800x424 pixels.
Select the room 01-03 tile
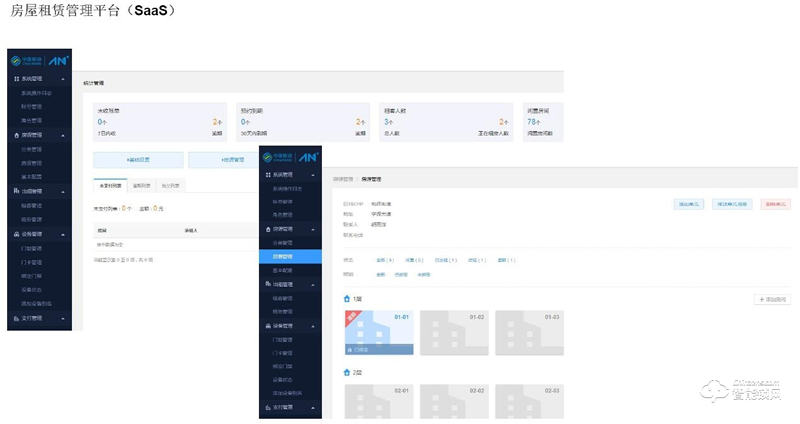[528, 333]
